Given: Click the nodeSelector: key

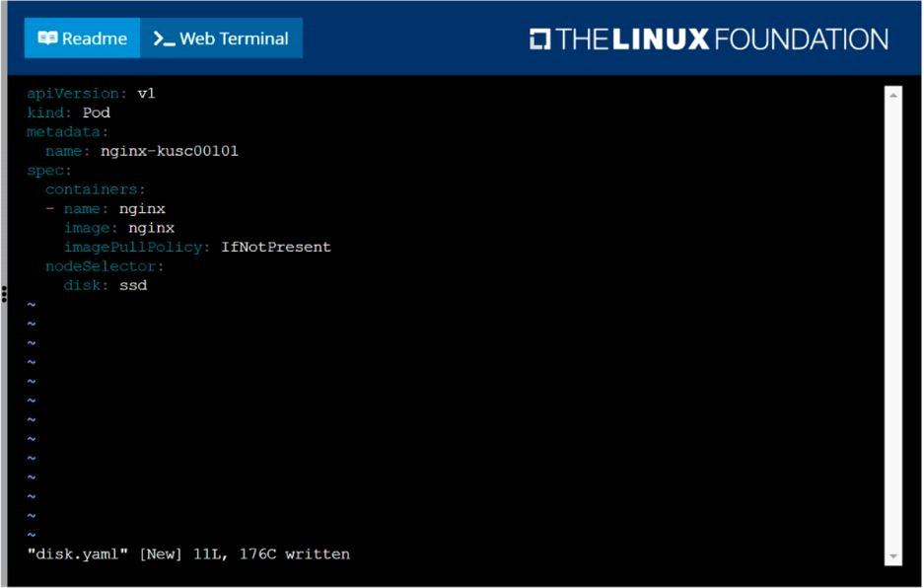Looking at the screenshot, I should pos(105,266).
